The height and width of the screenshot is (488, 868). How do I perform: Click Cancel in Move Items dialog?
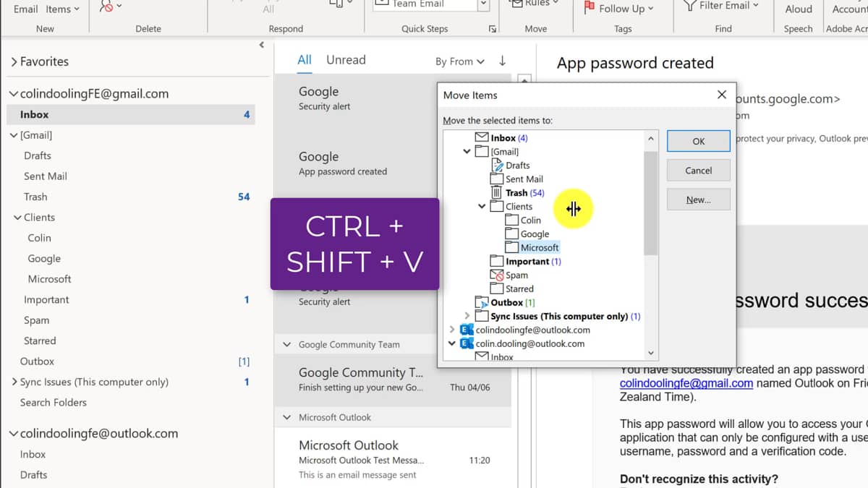[699, 171]
